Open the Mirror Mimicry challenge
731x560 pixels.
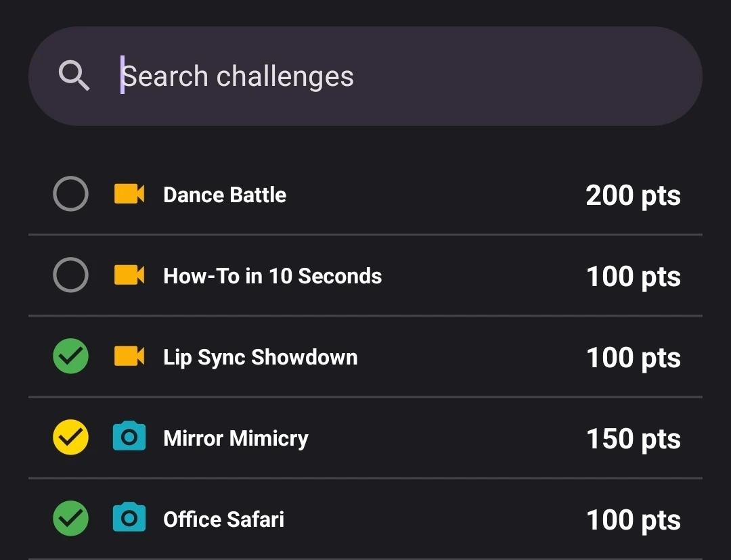coord(236,438)
